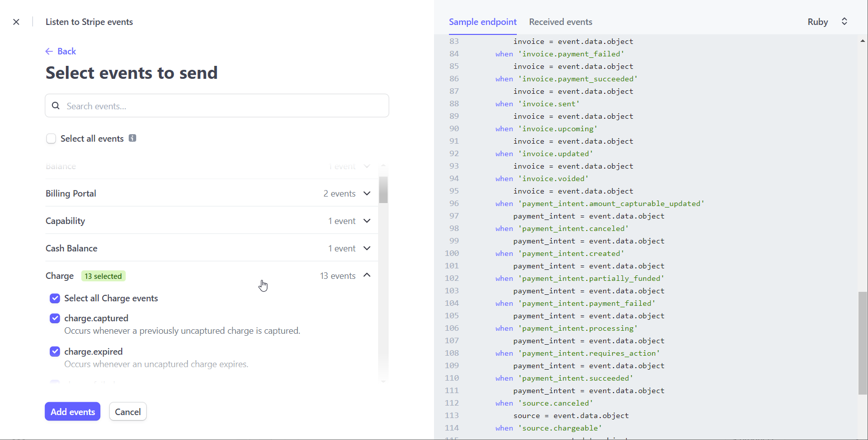Click the 'Capability' label

click(65, 221)
